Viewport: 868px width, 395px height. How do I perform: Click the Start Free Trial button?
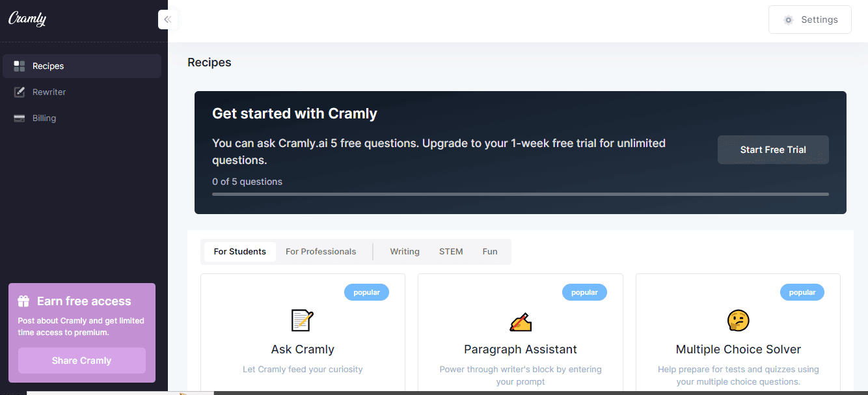773,150
